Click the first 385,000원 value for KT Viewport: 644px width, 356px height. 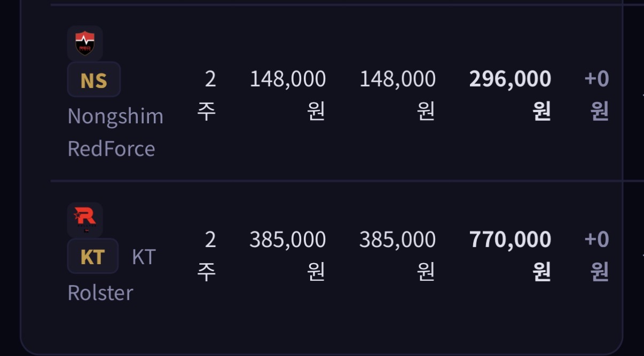(288, 255)
